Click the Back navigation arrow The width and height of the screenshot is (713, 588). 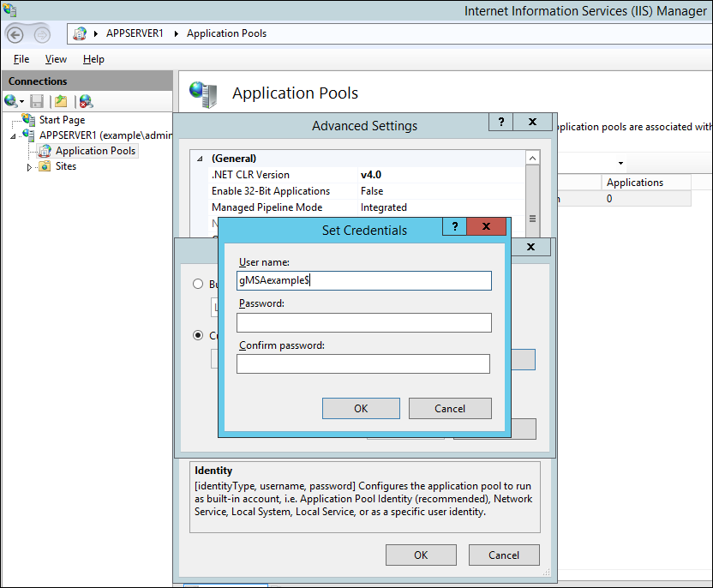coord(17,33)
